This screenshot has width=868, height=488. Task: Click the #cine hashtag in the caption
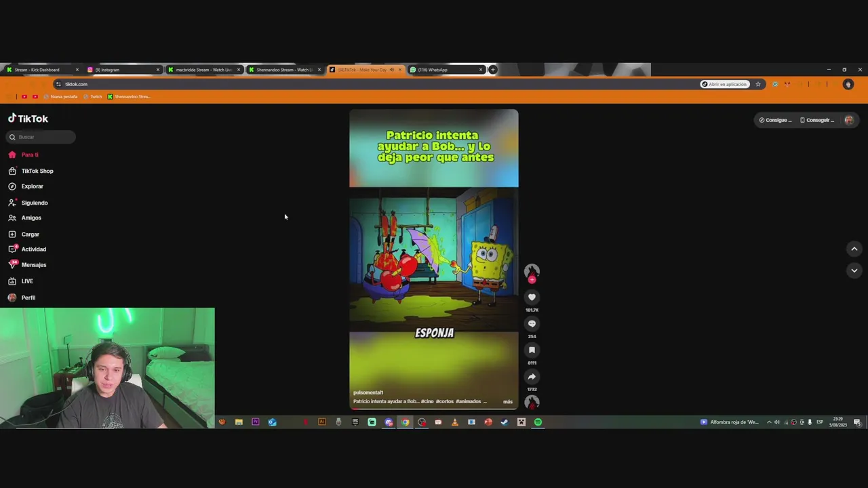click(x=427, y=401)
